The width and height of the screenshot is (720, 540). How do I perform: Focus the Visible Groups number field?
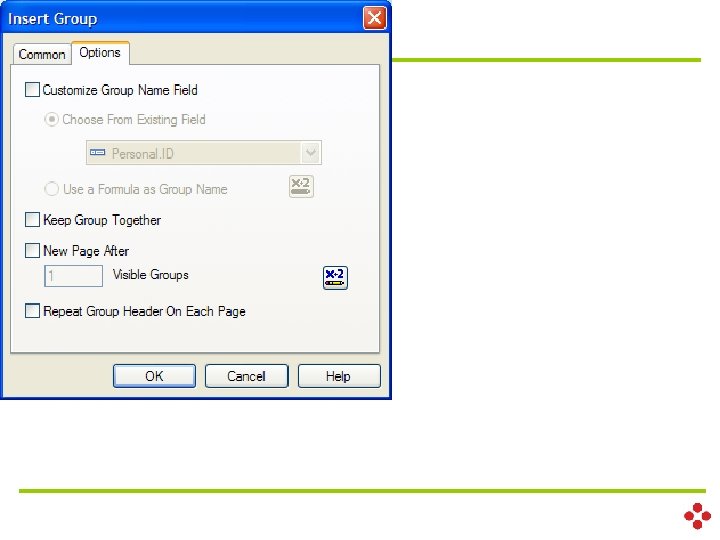(x=73, y=276)
